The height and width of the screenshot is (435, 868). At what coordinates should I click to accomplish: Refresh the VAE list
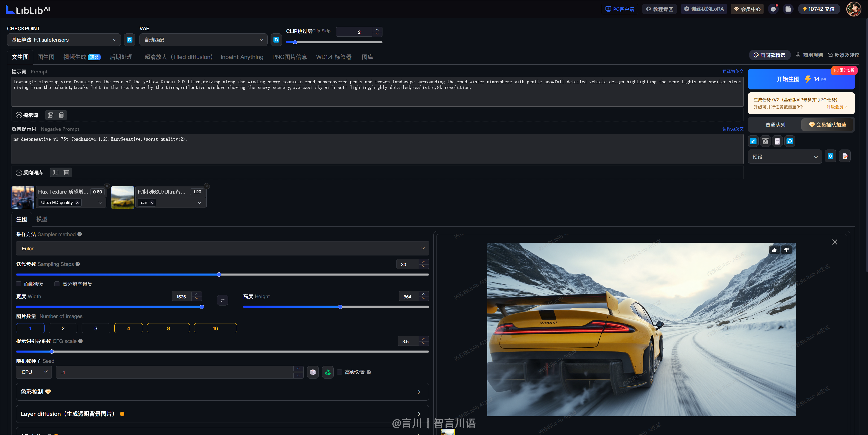click(276, 40)
